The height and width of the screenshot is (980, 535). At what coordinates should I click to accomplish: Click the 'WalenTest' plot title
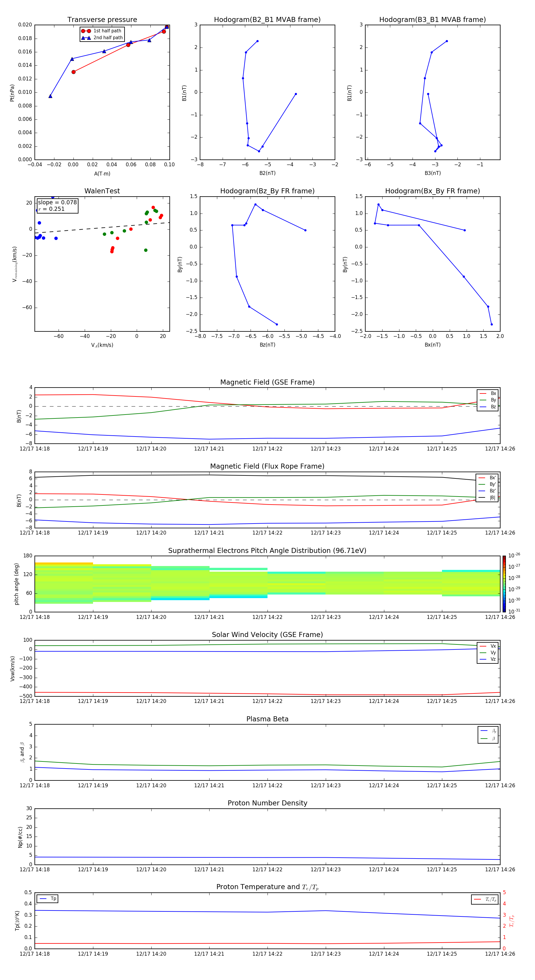[102, 191]
